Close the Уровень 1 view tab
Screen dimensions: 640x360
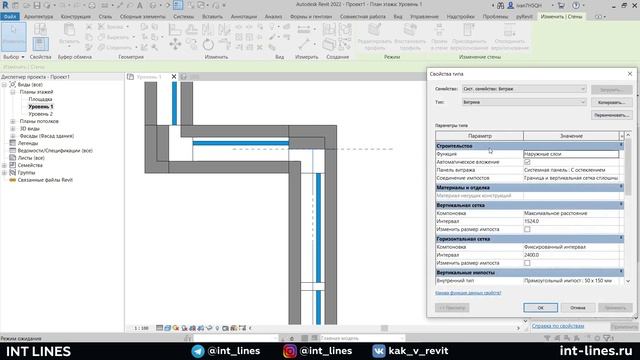[x=174, y=77]
